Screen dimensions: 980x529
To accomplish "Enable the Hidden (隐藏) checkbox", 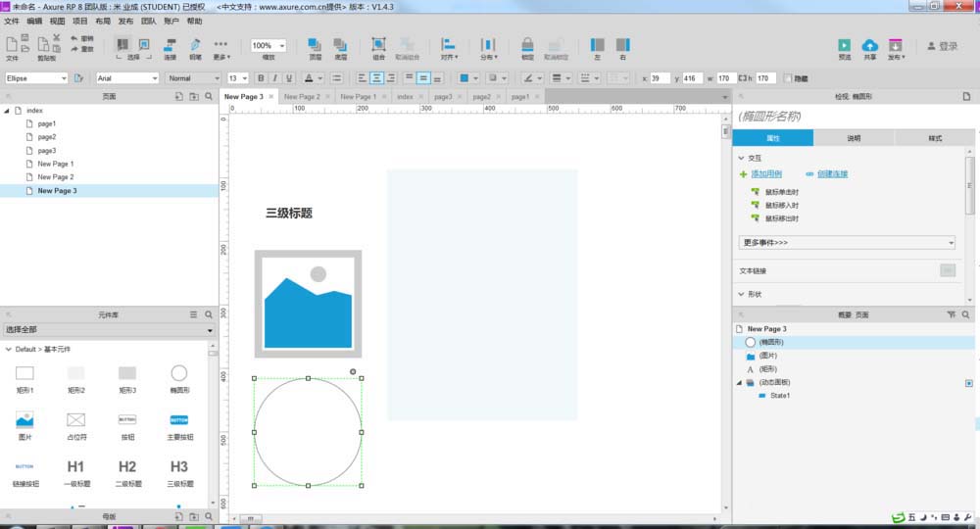I will (x=789, y=78).
